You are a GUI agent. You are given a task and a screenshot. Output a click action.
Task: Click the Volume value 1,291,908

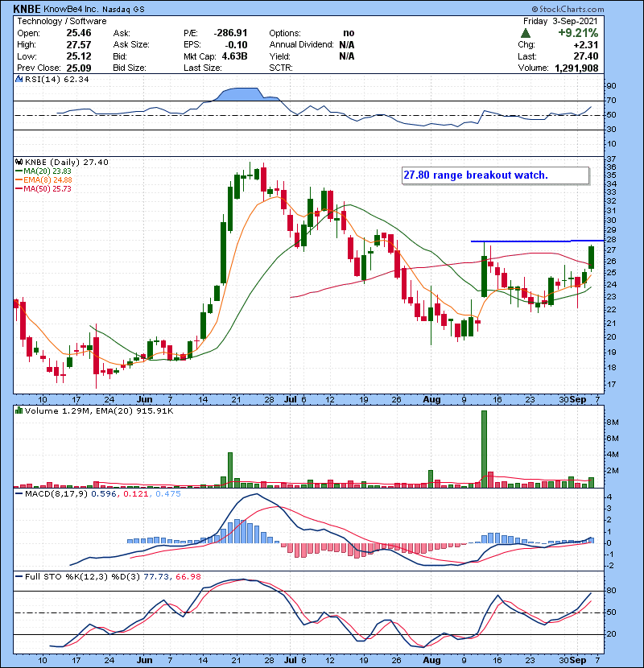pyautogui.click(x=576, y=68)
